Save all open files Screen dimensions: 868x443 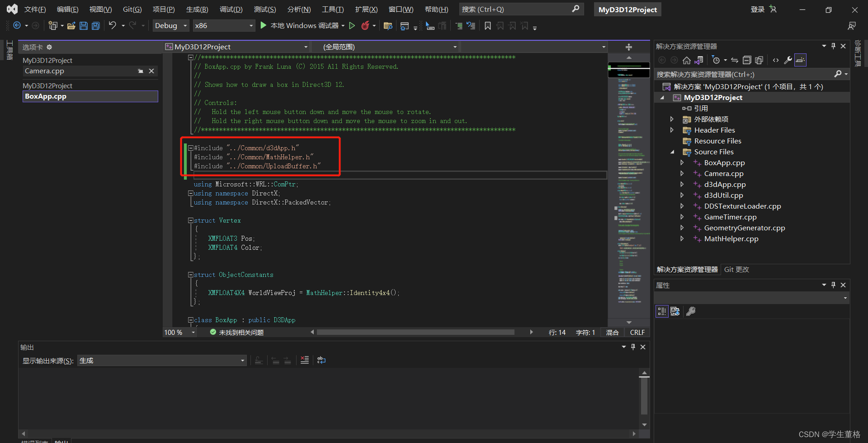coord(95,26)
